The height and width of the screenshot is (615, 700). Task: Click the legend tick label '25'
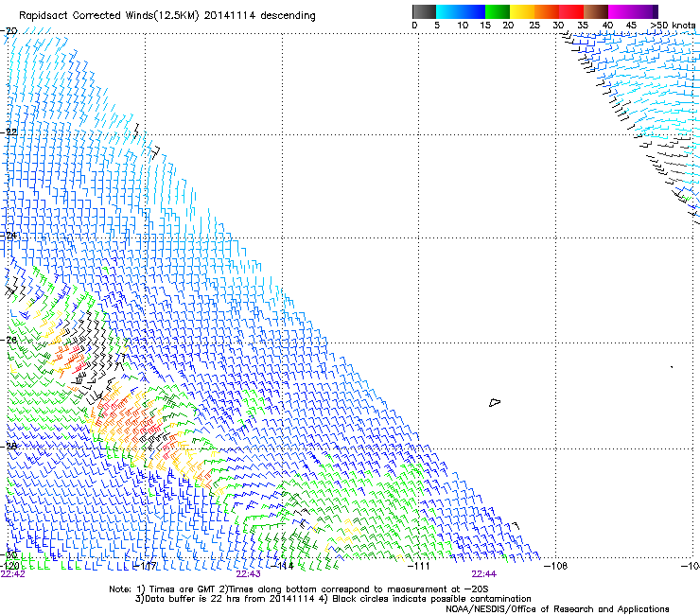coord(534,26)
